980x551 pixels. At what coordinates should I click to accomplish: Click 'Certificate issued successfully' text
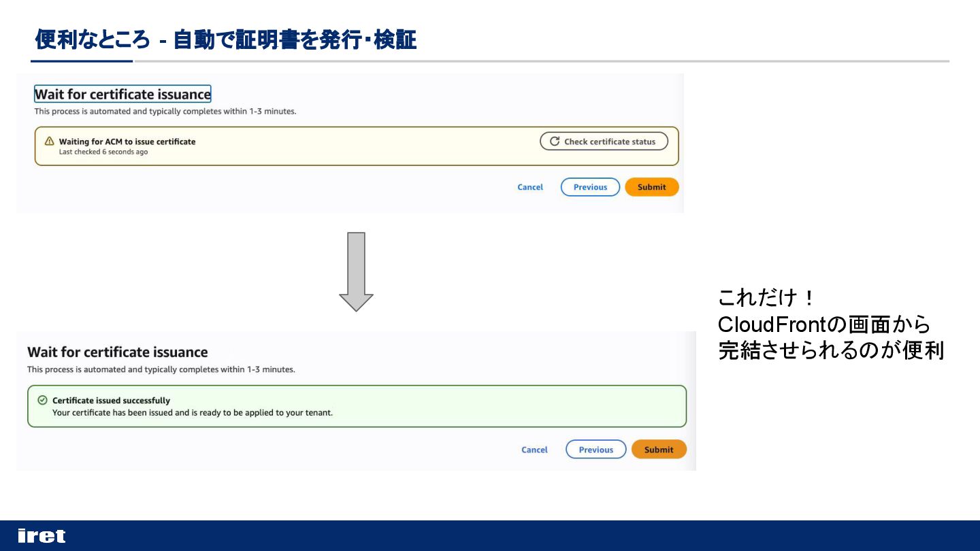pos(111,400)
